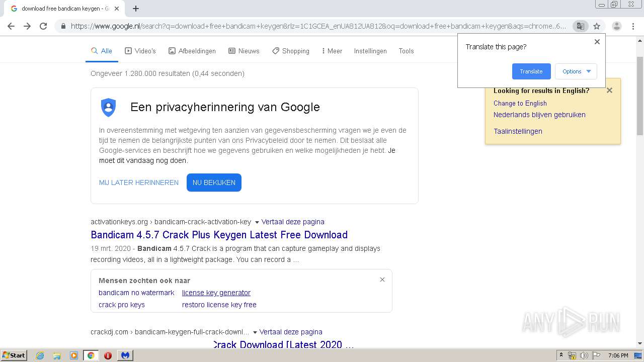Screen dimensions: 644x362
Task: Open the Chrome profile avatar icon
Action: point(616,26)
